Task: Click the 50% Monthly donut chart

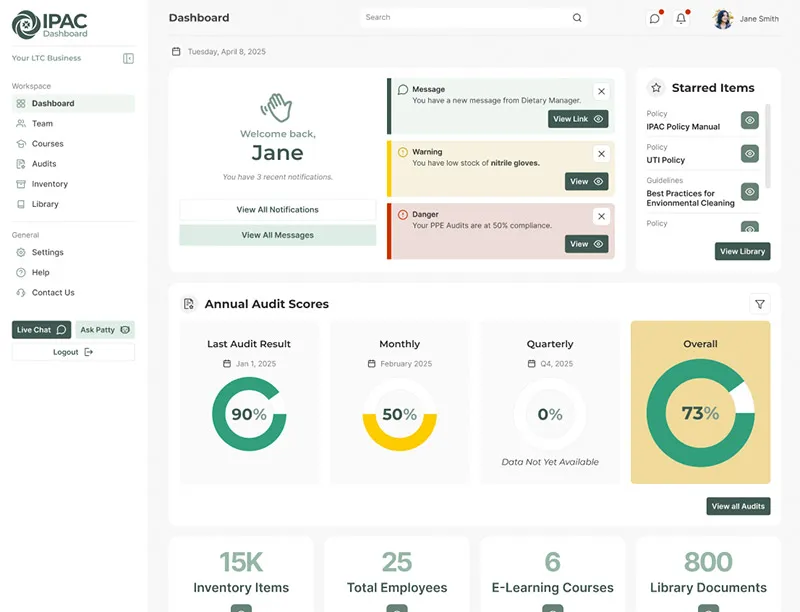Action: [x=399, y=414]
